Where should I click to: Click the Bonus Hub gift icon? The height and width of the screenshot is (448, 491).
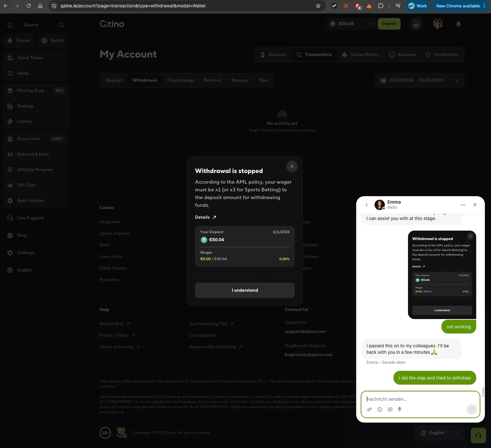10,139
